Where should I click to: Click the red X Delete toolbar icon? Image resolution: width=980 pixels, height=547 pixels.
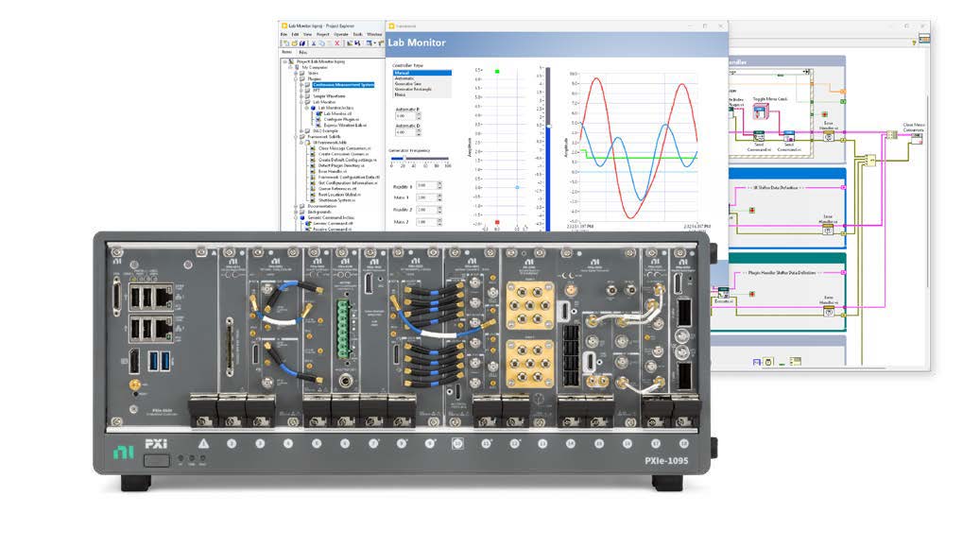[336, 43]
